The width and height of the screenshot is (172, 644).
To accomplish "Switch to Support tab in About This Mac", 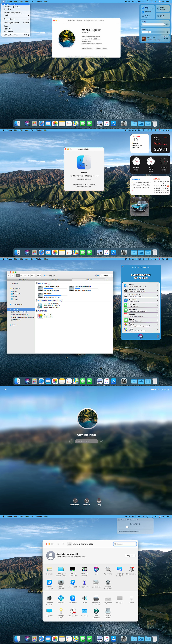I will pyautogui.click(x=94, y=21).
